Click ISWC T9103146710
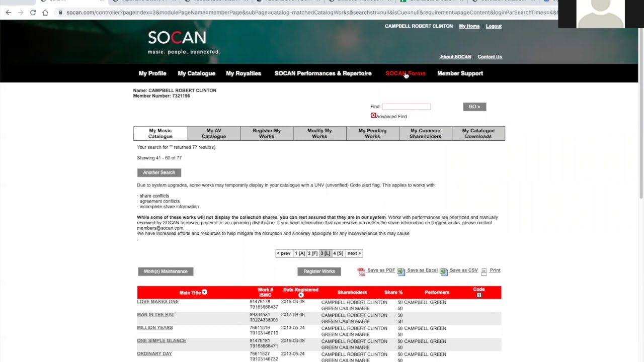The width and height of the screenshot is (644, 362). pos(264,333)
